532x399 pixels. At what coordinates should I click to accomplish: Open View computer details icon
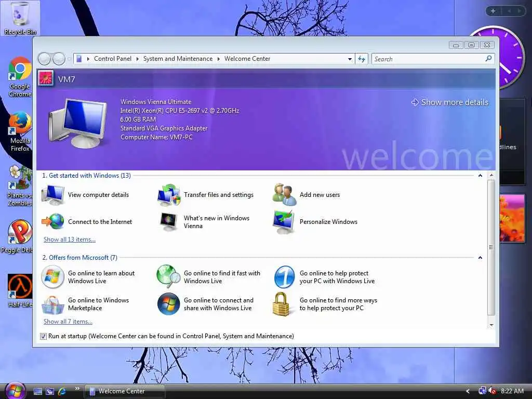click(52, 195)
